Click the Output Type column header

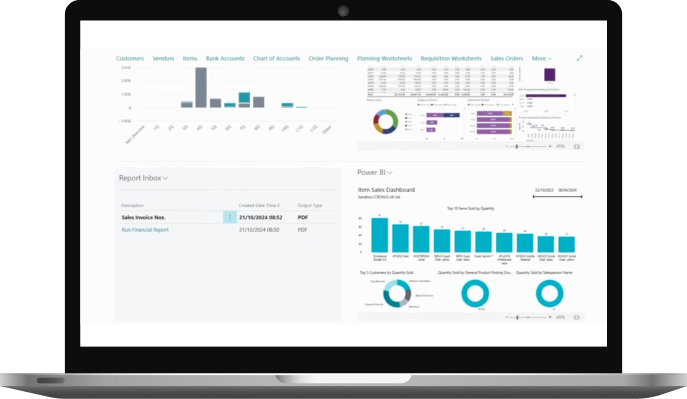point(310,205)
